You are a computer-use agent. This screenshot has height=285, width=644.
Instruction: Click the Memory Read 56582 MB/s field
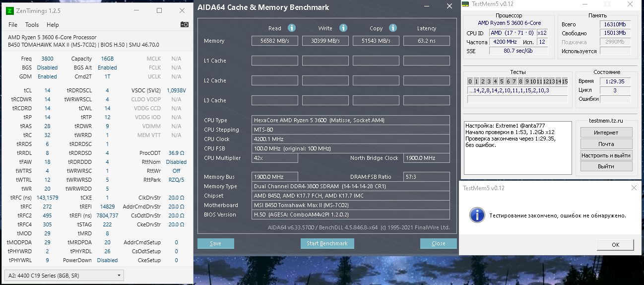(275, 41)
